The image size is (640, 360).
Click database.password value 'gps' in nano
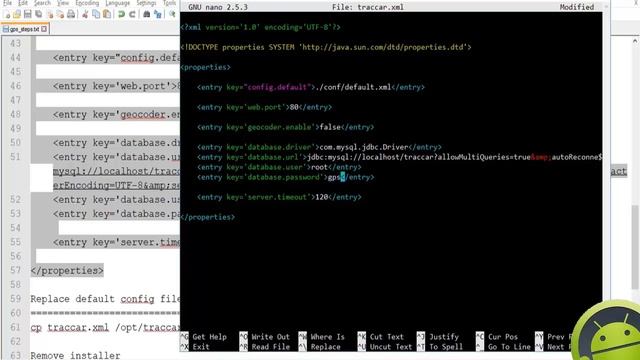pyautogui.click(x=334, y=177)
